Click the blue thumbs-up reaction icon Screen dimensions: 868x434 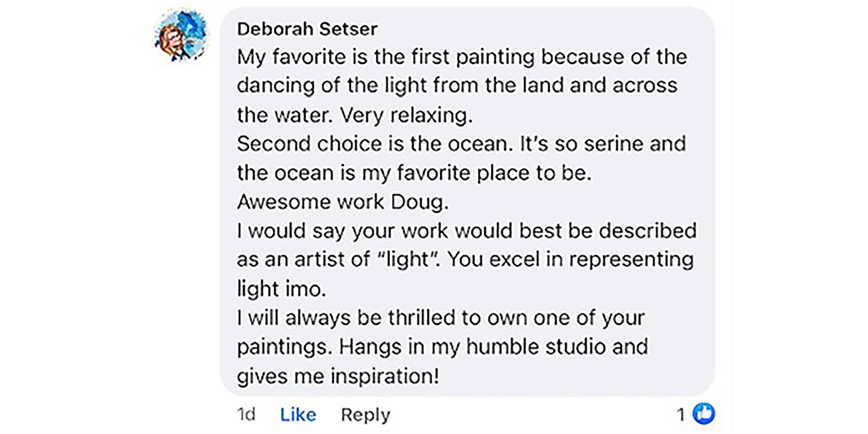(704, 414)
